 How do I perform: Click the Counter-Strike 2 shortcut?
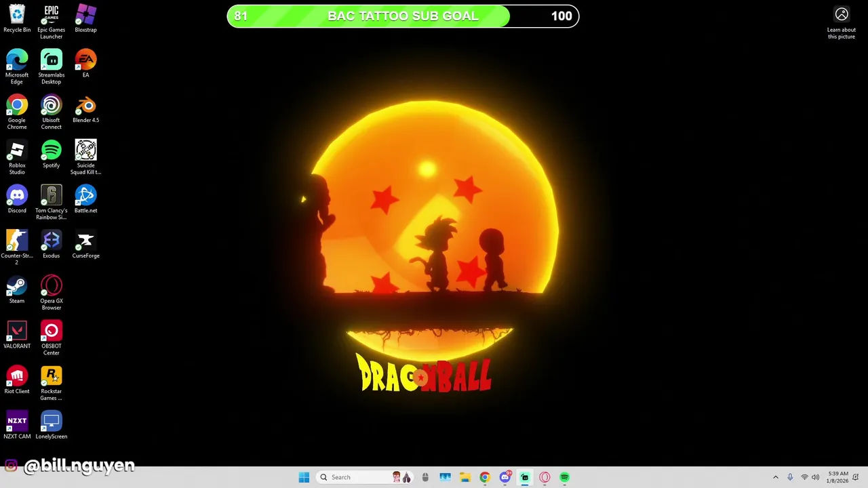[x=17, y=247]
